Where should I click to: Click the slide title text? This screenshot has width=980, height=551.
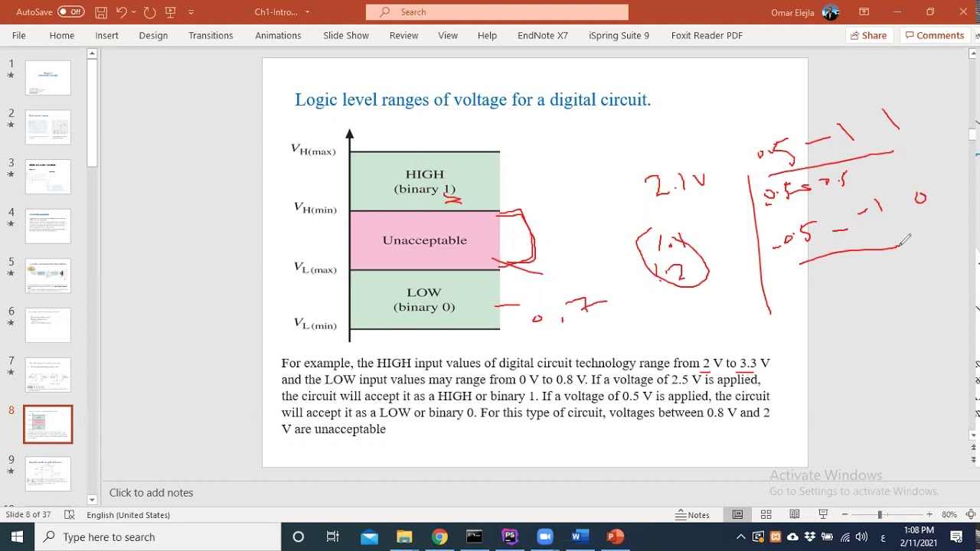pyautogui.click(x=472, y=99)
